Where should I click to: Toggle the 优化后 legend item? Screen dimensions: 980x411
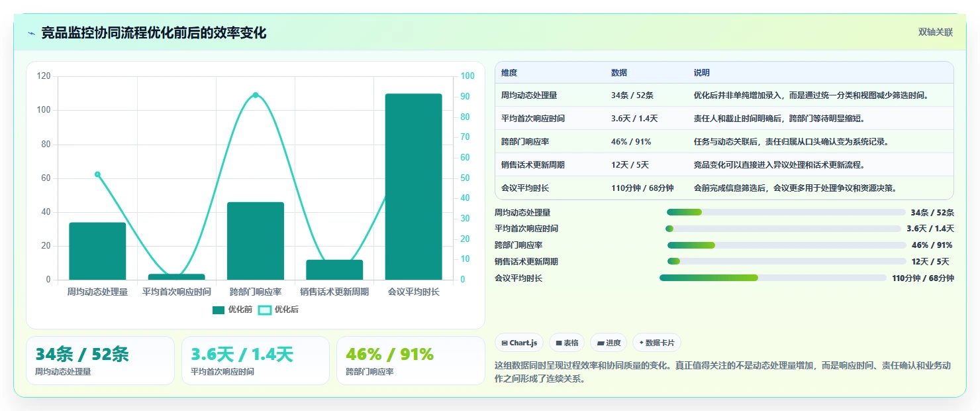pos(278,310)
